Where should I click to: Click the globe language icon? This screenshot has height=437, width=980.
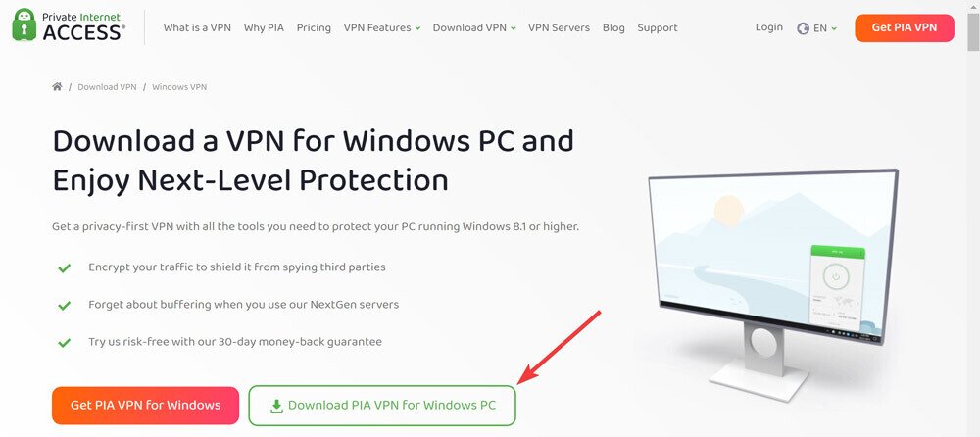[804, 28]
